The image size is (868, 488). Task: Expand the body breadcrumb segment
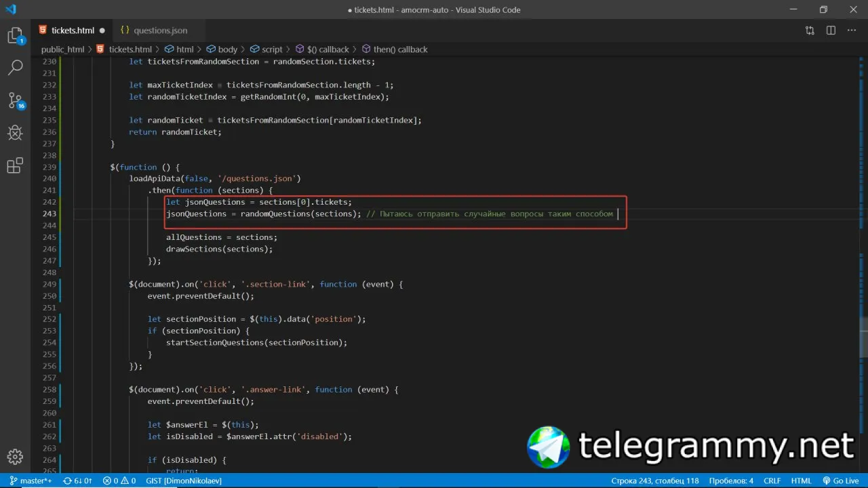(228, 49)
